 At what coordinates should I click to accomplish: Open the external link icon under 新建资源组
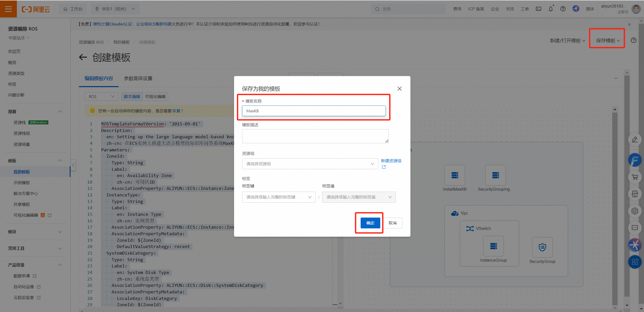(384, 167)
